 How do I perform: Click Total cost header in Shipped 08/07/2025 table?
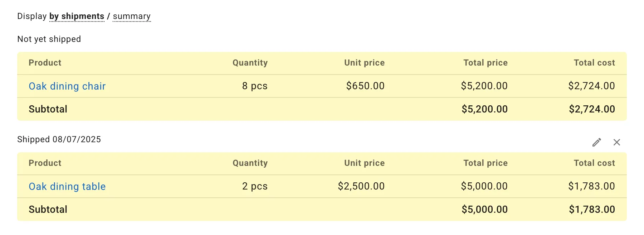pyautogui.click(x=594, y=163)
